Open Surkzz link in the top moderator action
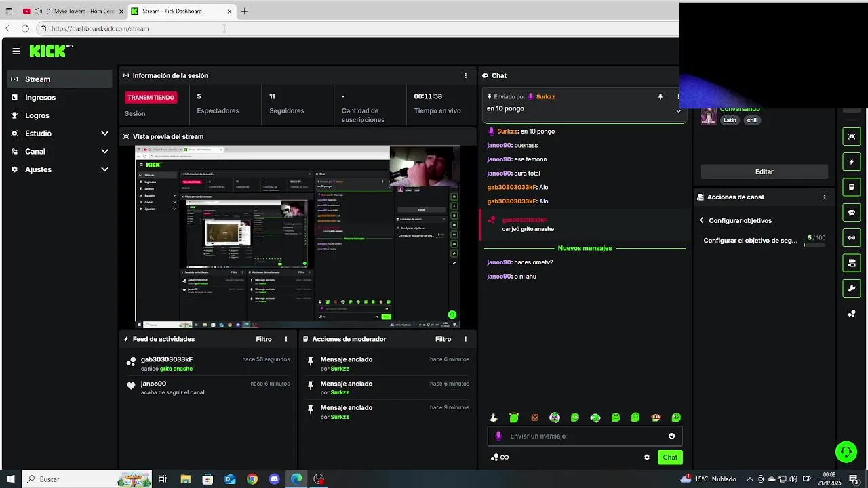Image resolution: width=868 pixels, height=488 pixels. [x=340, y=369]
